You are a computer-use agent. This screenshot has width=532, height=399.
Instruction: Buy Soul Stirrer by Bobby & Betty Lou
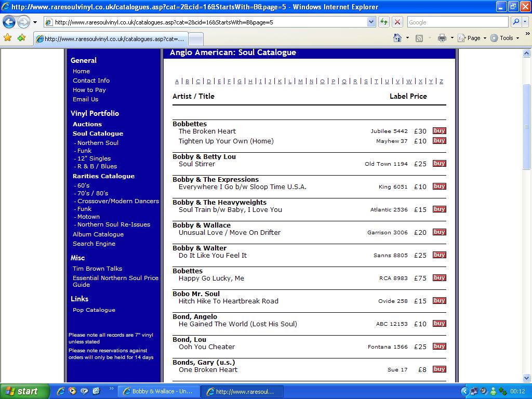click(x=439, y=164)
